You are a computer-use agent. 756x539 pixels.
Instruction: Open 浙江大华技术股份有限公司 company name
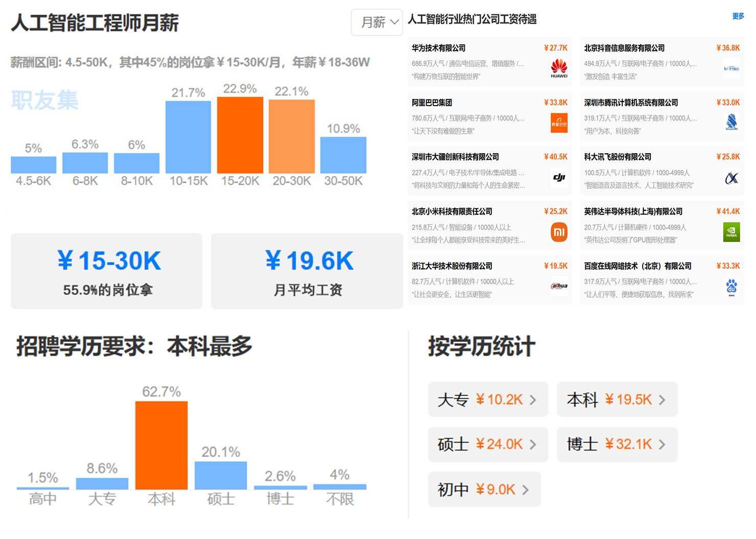tap(452, 266)
